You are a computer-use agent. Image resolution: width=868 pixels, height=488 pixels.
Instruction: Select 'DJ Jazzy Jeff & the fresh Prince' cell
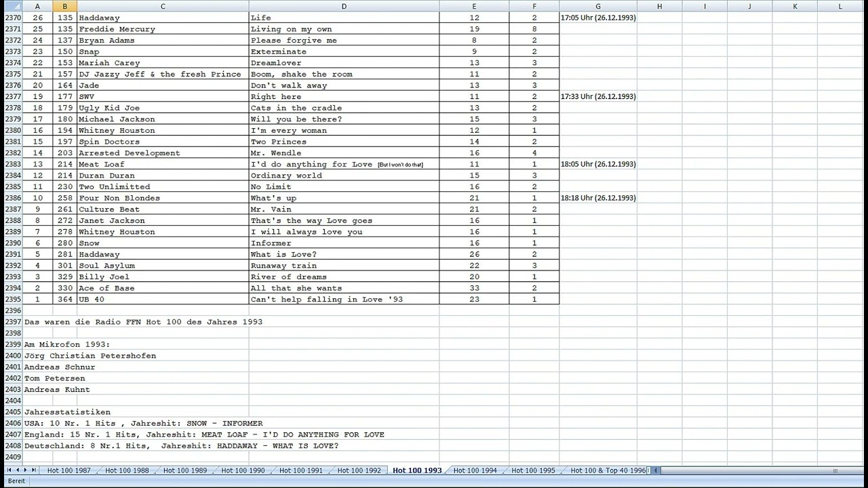(163, 75)
